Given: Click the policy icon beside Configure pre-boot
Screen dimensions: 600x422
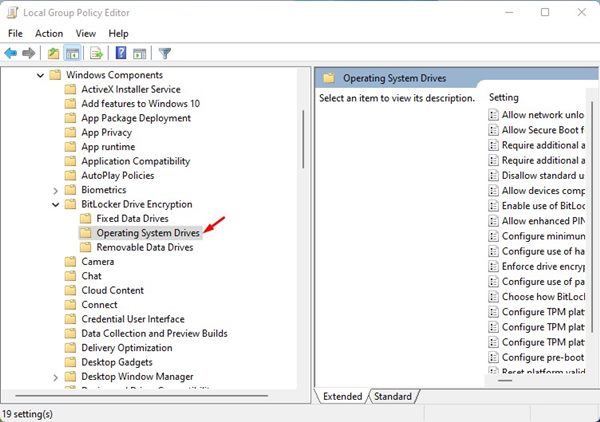Looking at the screenshot, I should pyautogui.click(x=494, y=357).
